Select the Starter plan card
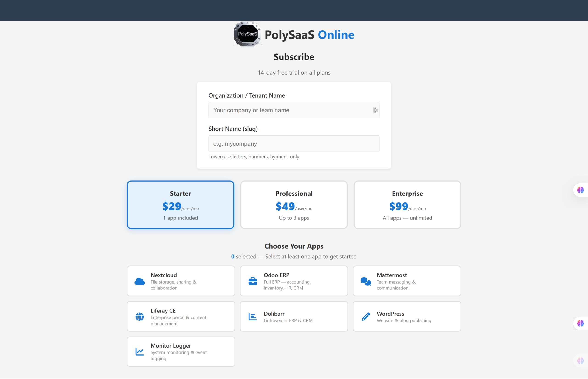 (x=180, y=205)
